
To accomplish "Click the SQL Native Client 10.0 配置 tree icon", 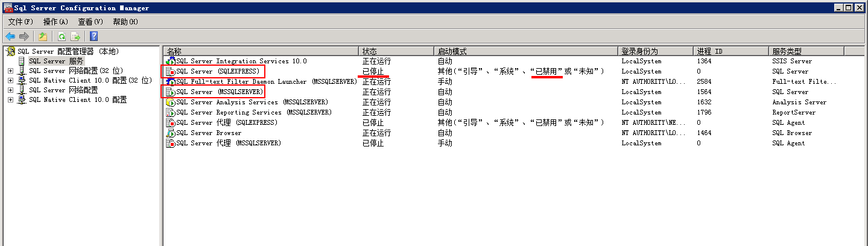I will [x=22, y=99].
